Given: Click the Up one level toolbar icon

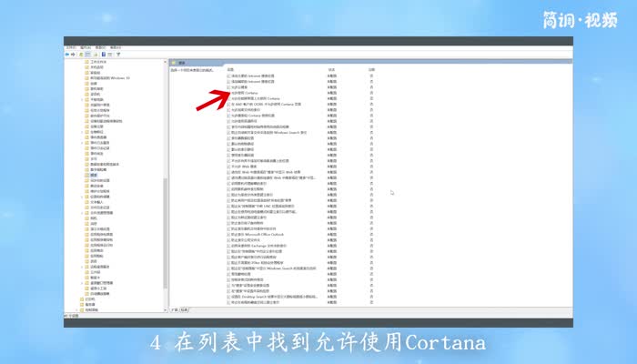Looking at the screenshot, I should tap(81, 55).
